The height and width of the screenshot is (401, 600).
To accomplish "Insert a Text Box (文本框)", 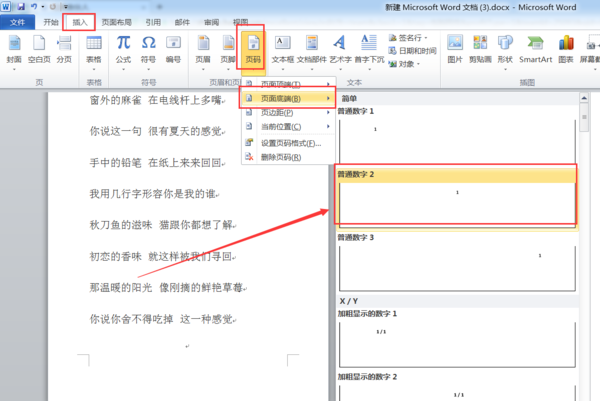I will [x=283, y=52].
